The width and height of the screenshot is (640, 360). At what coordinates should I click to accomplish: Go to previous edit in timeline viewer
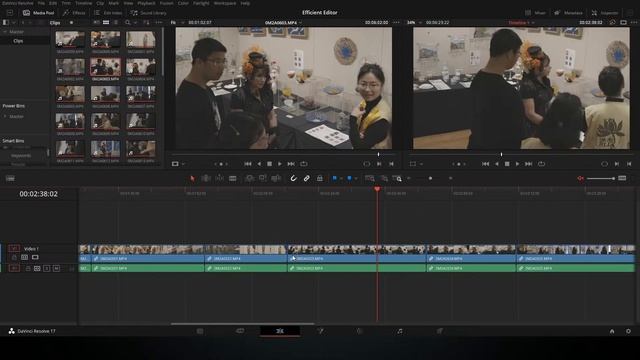click(485, 164)
